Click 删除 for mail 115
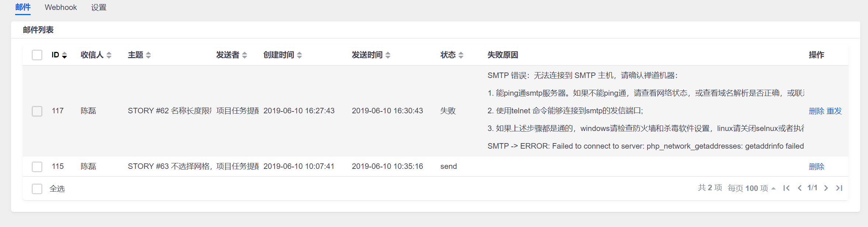Image resolution: width=868 pixels, height=227 pixels. coord(816,167)
